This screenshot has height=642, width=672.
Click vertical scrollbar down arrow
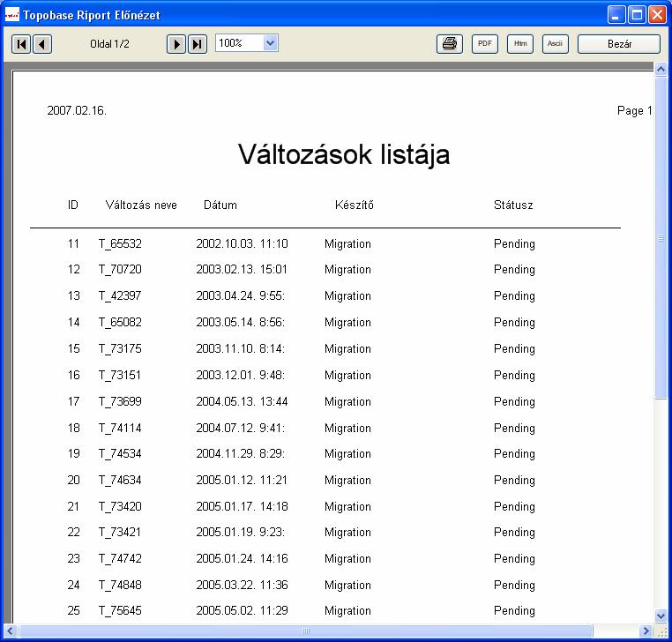pyautogui.click(x=661, y=616)
